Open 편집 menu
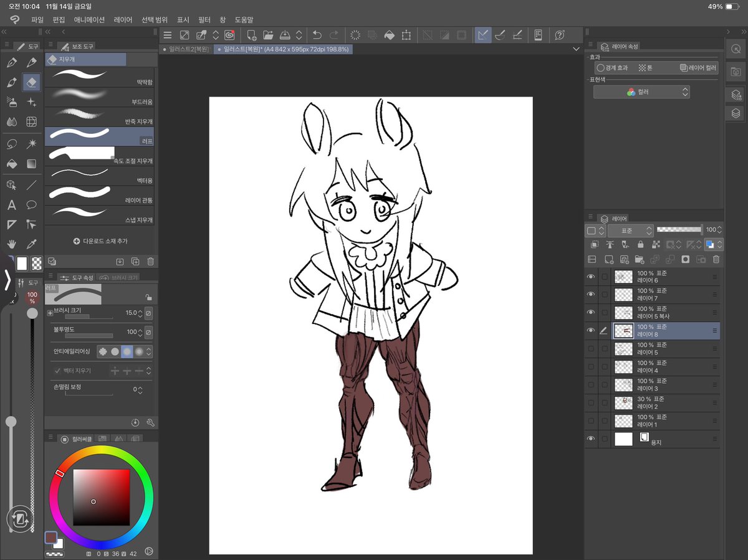The width and height of the screenshot is (748, 560). click(x=59, y=20)
